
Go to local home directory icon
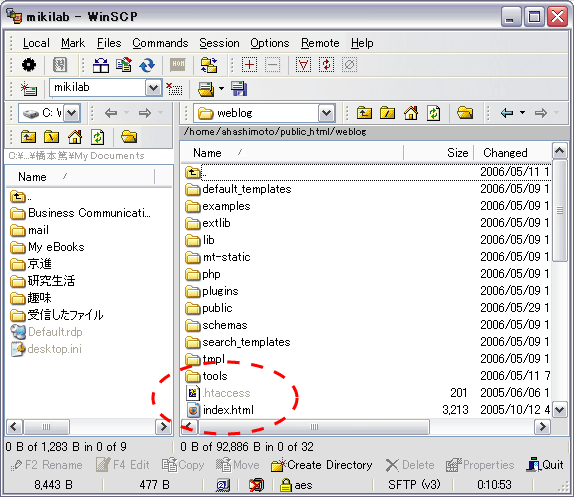(x=75, y=137)
